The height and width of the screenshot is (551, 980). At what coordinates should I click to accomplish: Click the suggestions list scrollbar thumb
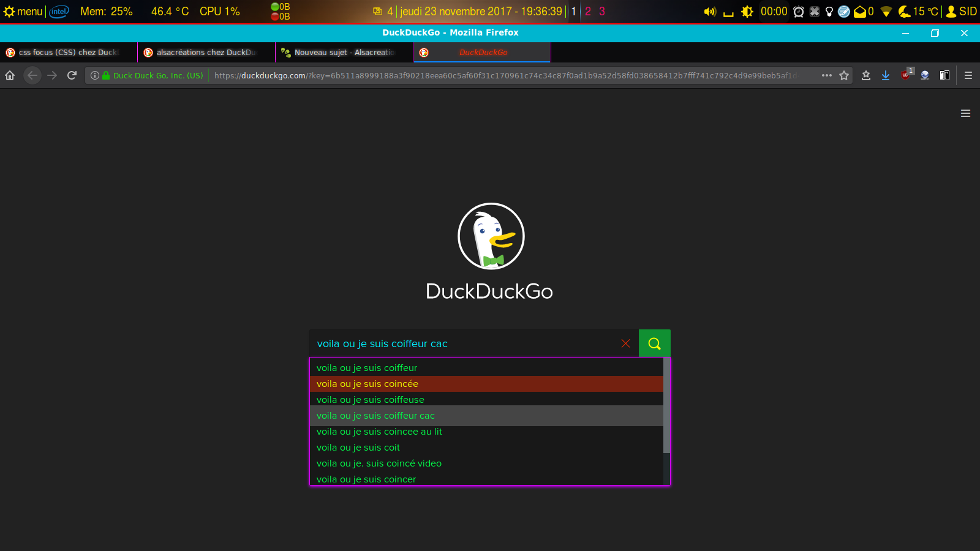(666, 405)
